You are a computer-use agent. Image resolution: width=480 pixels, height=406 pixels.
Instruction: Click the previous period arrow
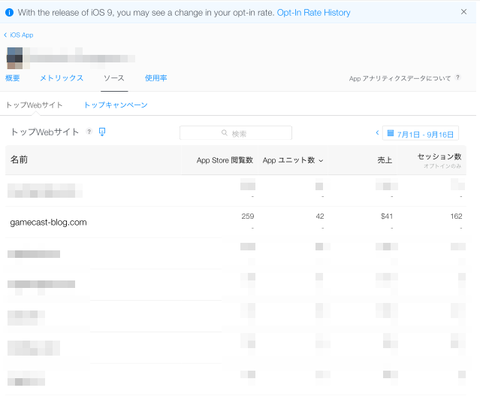[x=377, y=133]
